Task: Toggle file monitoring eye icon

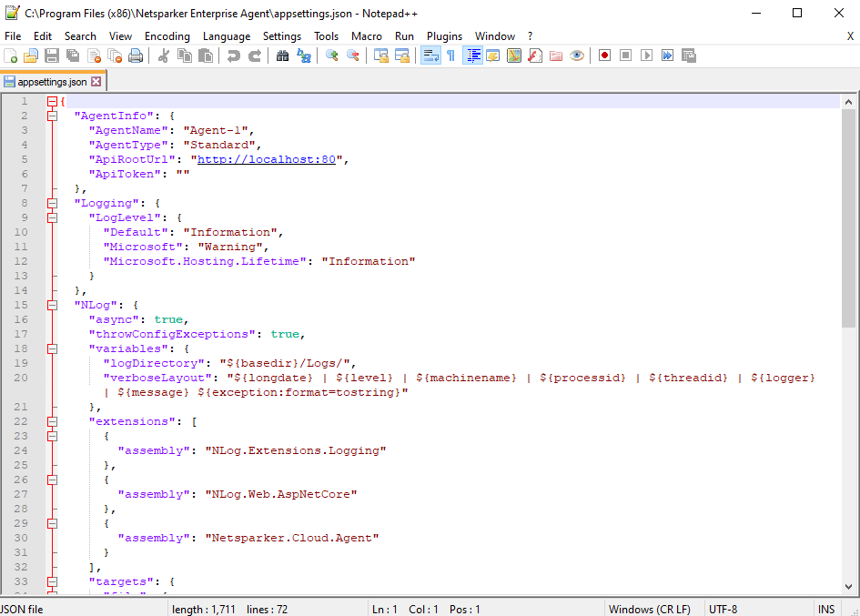Action: (577, 56)
